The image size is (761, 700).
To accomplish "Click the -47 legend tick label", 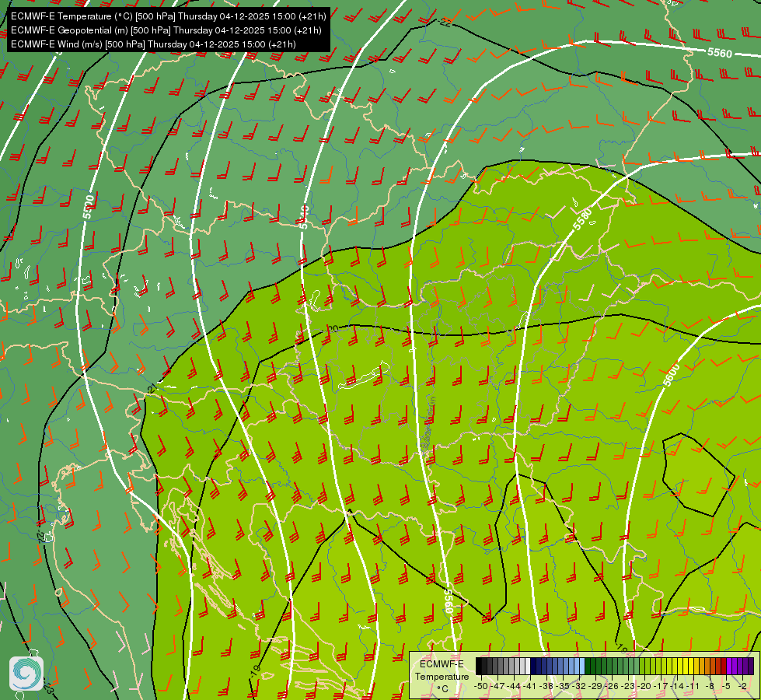I will [x=497, y=686].
